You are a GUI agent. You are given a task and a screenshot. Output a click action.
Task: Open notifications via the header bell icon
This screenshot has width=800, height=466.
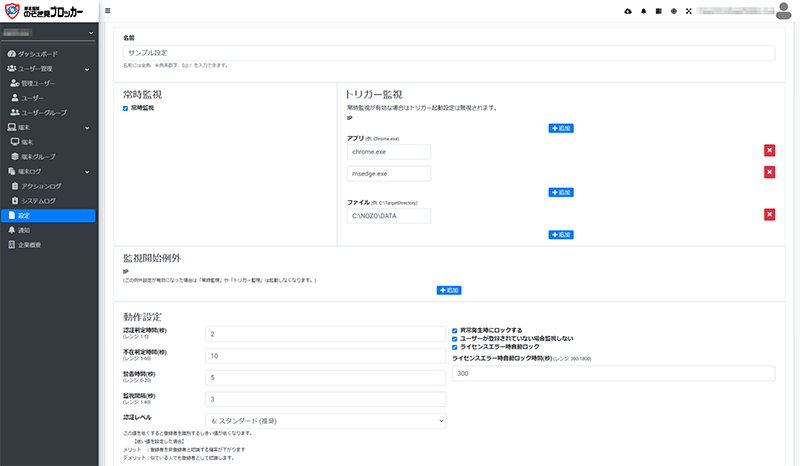coord(643,11)
